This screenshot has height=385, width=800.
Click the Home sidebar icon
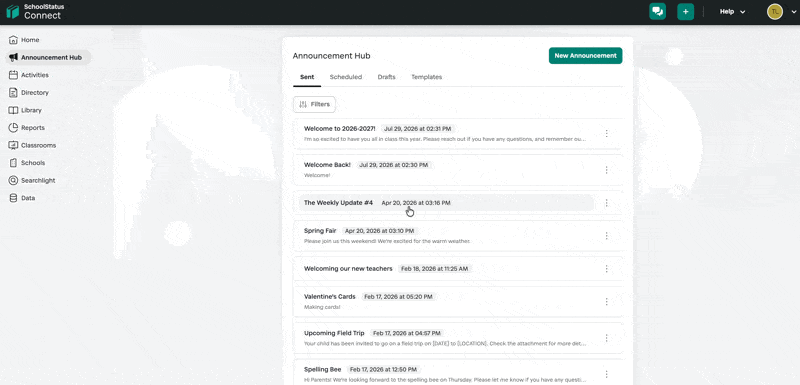13,40
